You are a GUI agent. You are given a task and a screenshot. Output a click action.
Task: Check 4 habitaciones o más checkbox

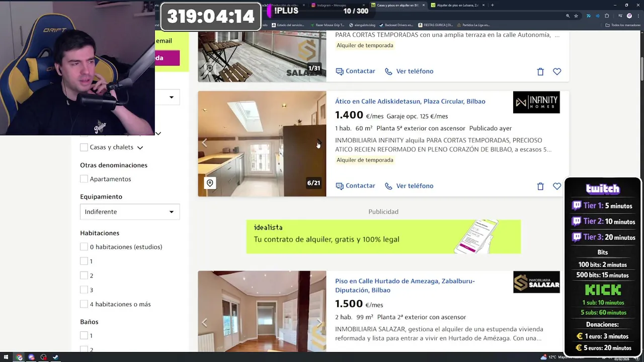84,304
